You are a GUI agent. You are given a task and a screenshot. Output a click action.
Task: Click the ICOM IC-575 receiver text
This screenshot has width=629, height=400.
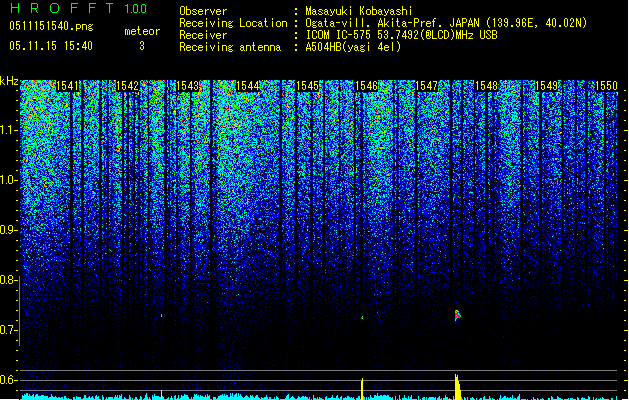click(402, 35)
